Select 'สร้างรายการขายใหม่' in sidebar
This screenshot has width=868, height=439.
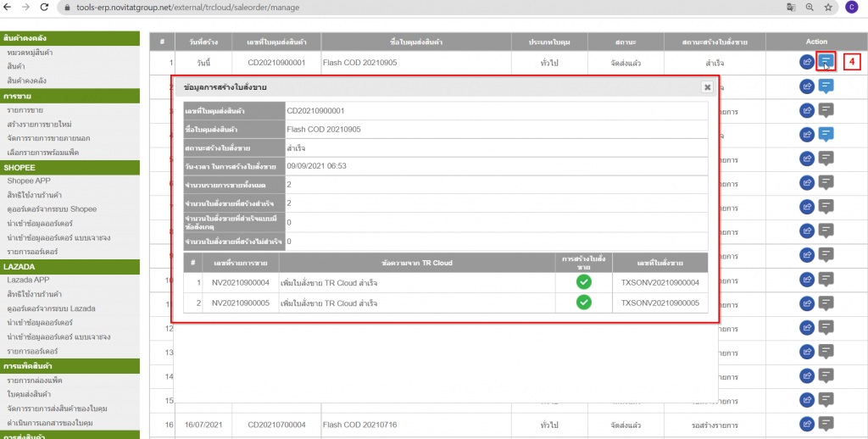[49, 124]
